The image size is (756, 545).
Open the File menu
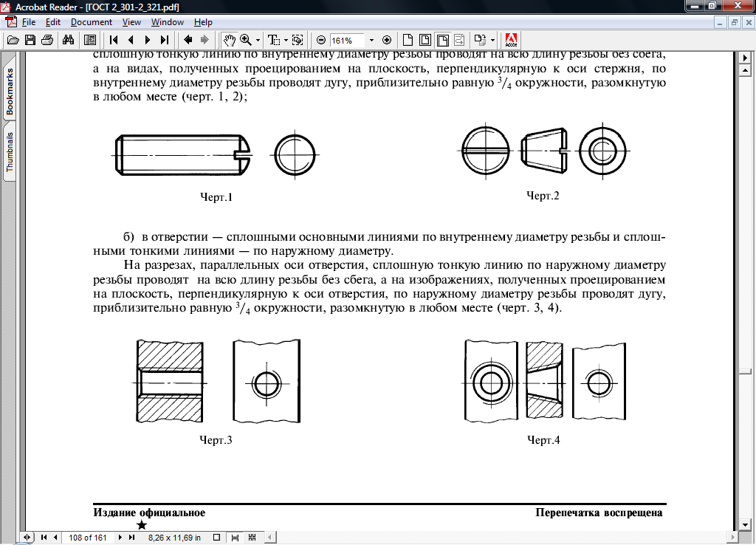29,22
